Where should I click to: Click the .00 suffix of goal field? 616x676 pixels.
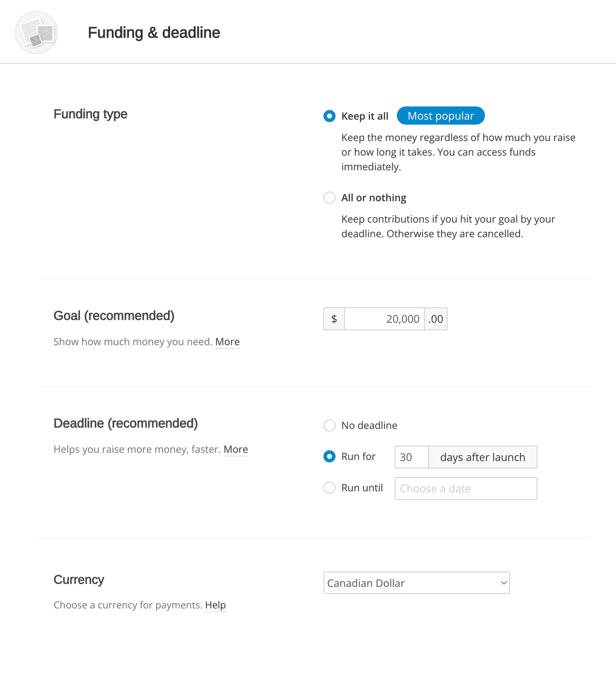[436, 319]
